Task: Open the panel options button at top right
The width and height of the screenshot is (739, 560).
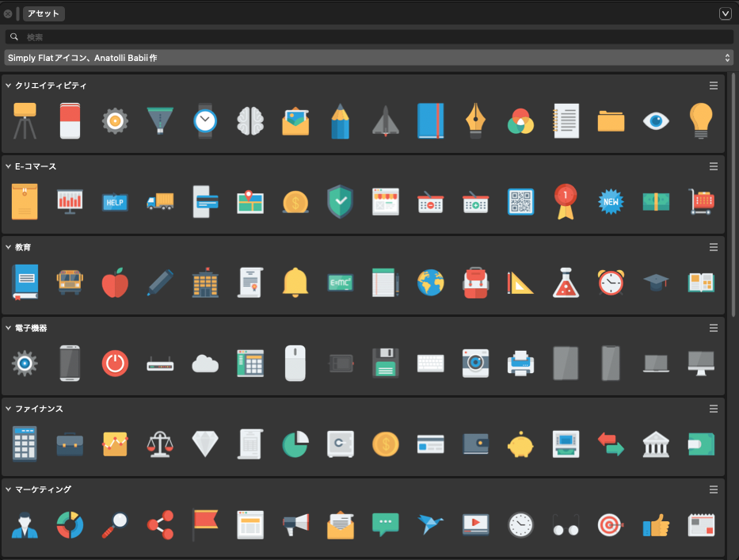Action: tap(725, 13)
